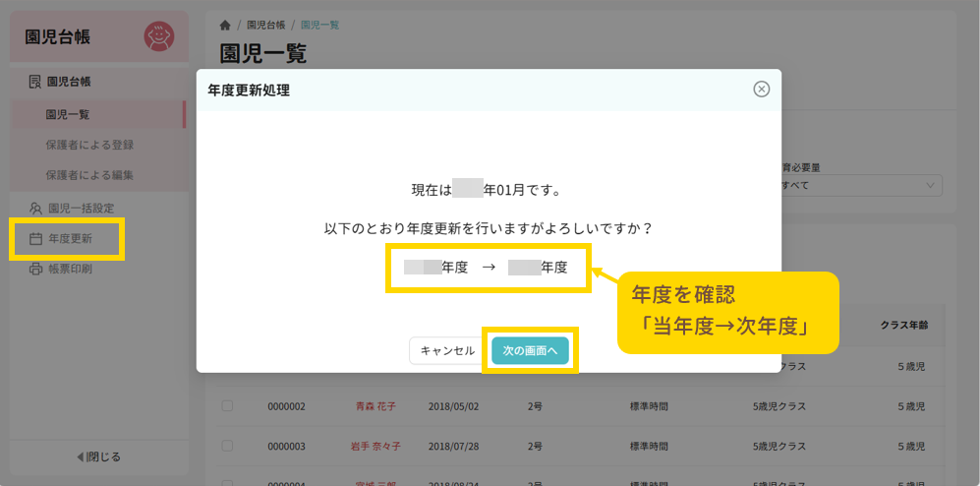Image resolution: width=980 pixels, height=486 pixels.
Task: Open 保護者による登録 menu item
Action: point(89,145)
